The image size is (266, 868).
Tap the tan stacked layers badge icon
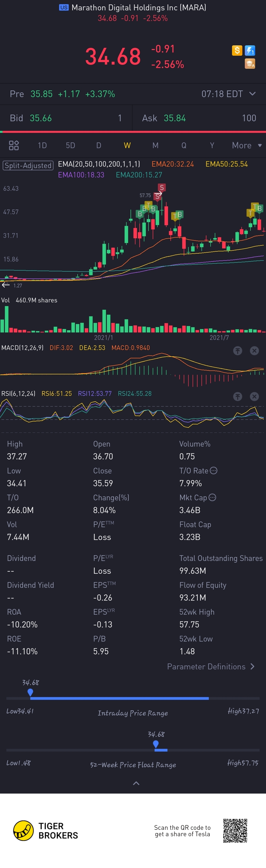click(250, 64)
